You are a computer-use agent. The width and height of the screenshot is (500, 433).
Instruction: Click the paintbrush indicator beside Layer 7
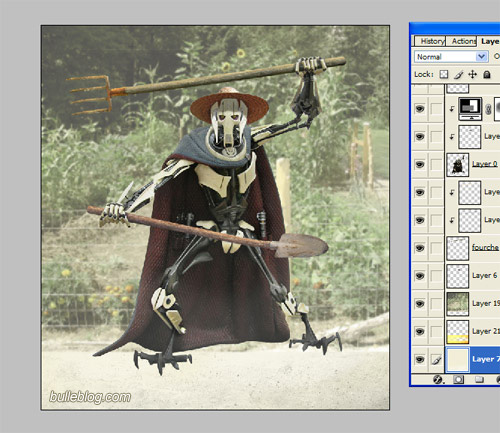(x=436, y=360)
